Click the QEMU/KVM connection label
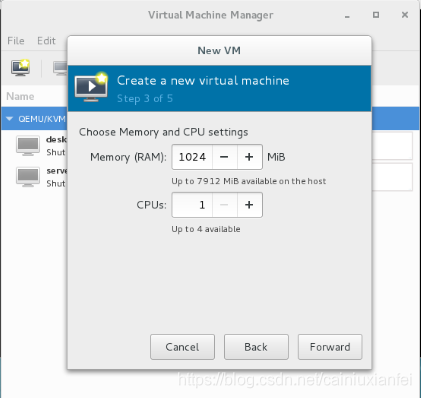 point(42,119)
